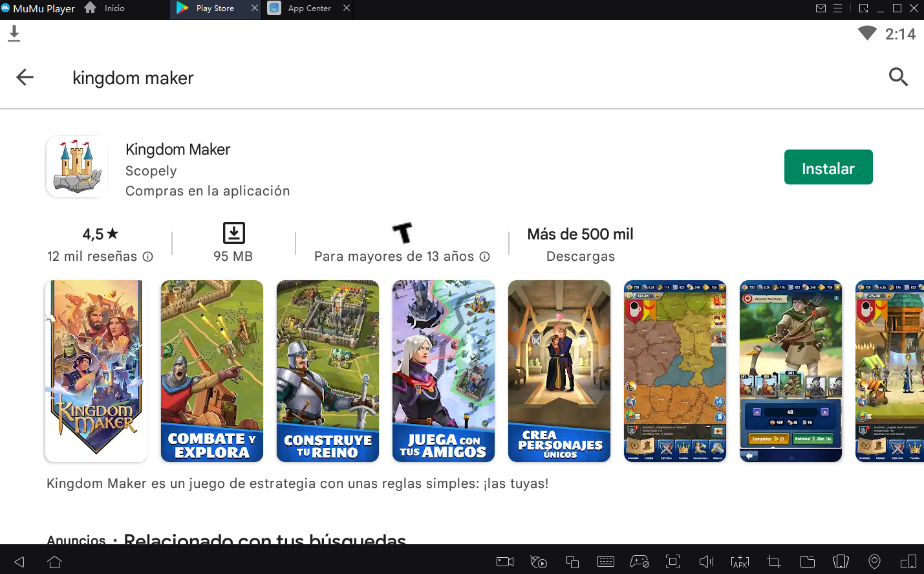Toggle fullscreen mode icon in bottom bar
The image size is (924, 574).
[x=673, y=562]
